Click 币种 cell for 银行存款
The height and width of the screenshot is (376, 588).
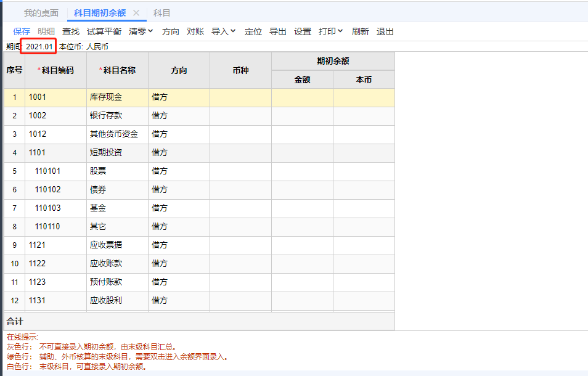(240, 116)
